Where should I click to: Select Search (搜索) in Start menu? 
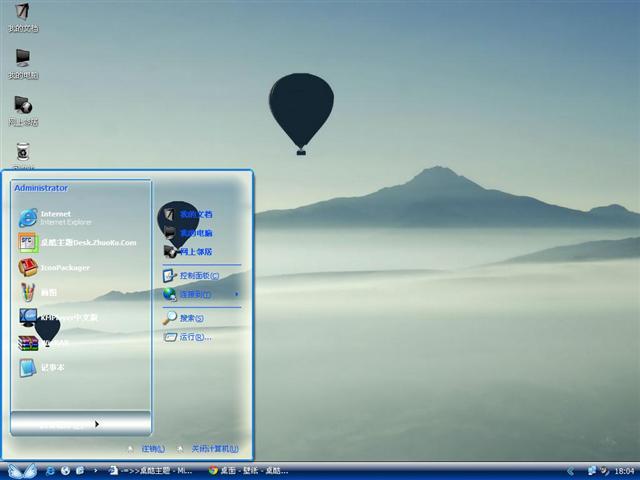tap(190, 318)
